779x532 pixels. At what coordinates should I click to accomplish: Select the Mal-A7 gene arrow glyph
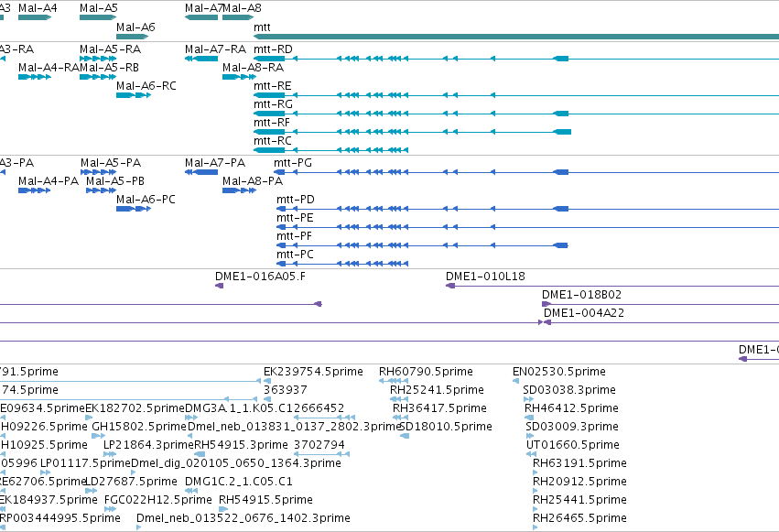coord(201,17)
